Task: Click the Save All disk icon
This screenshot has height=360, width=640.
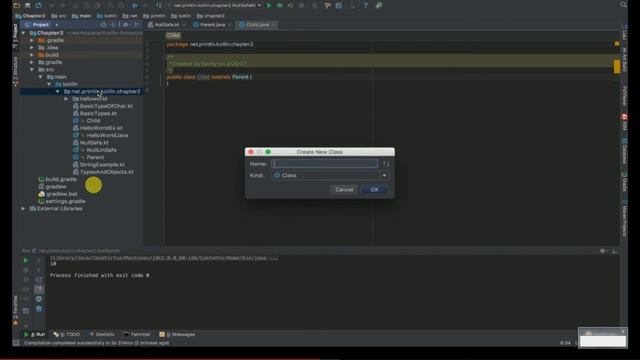Action: [x=28, y=5]
